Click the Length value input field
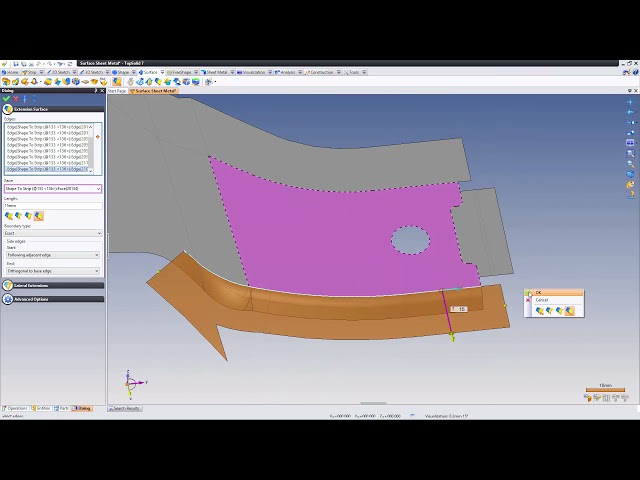This screenshot has height=480, width=640. tap(52, 206)
